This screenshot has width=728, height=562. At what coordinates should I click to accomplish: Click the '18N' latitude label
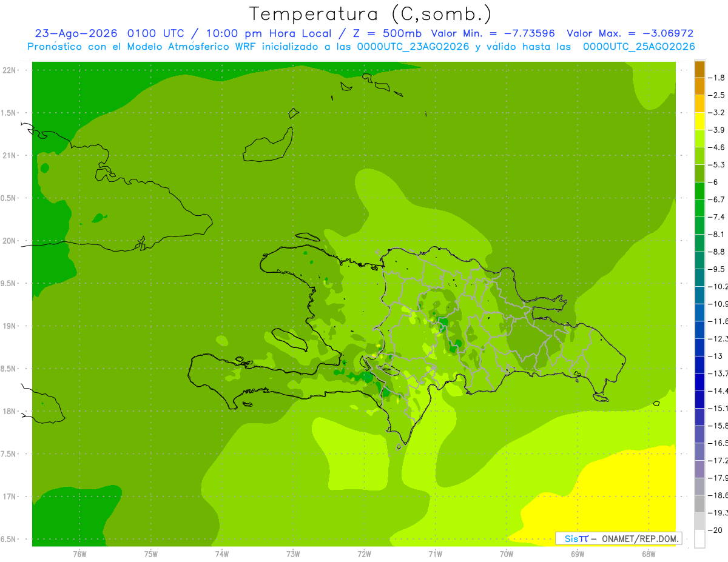[x=9, y=411]
